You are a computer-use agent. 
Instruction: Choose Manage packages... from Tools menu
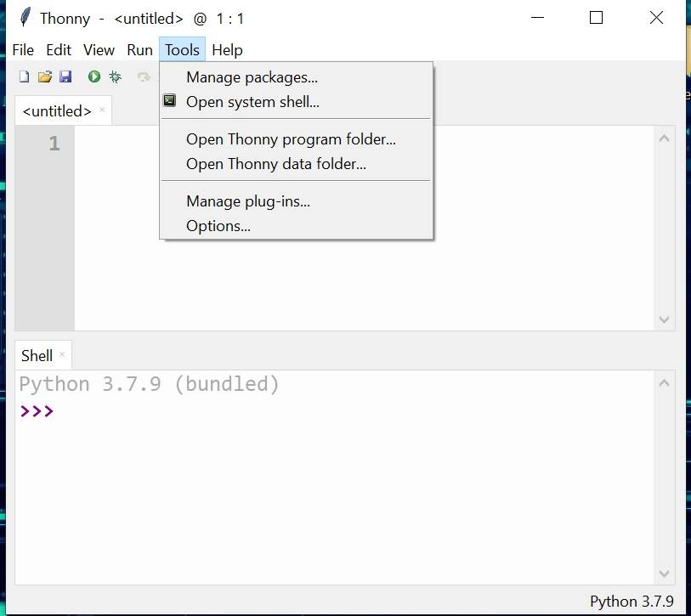pyautogui.click(x=296, y=77)
